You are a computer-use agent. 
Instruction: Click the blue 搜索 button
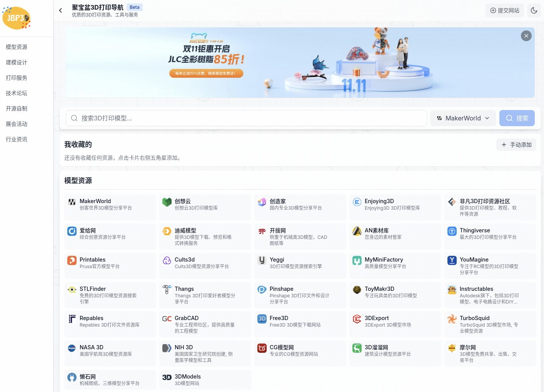517,118
